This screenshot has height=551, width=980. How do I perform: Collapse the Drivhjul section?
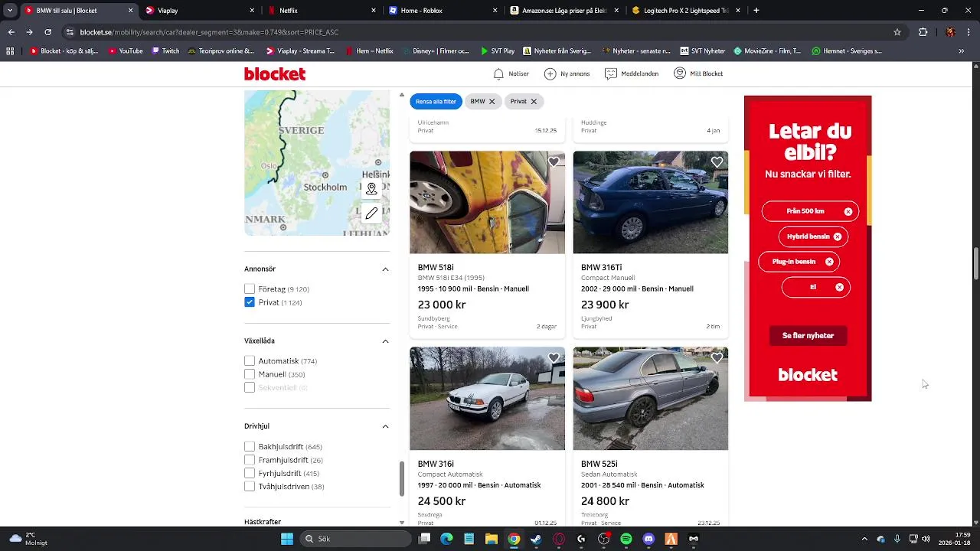click(385, 426)
